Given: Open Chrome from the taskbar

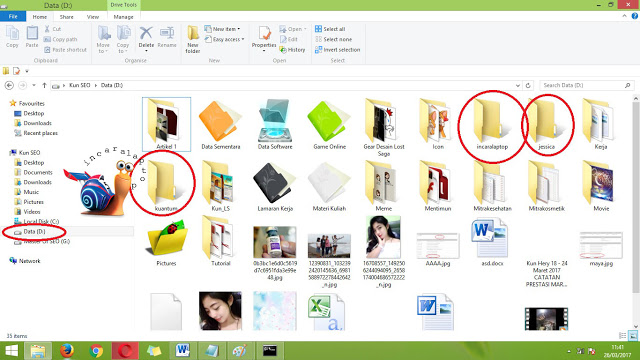Looking at the screenshot, I should click(96, 351).
